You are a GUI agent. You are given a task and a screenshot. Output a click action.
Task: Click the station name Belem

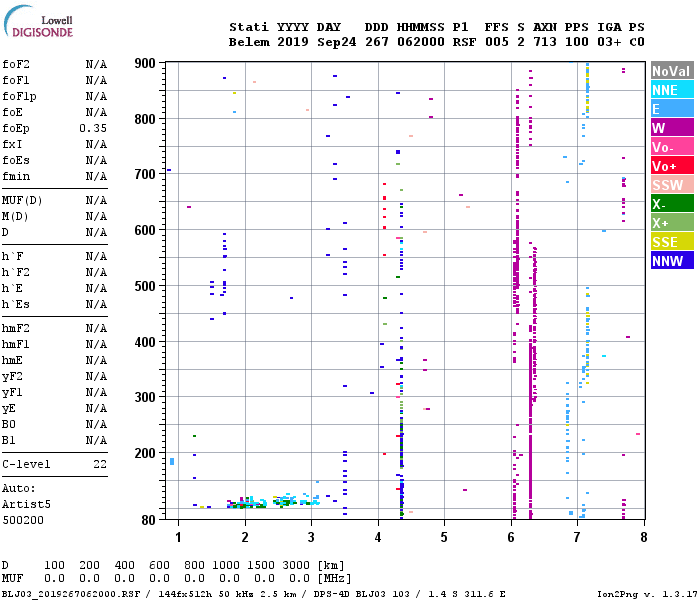[x=249, y=42]
